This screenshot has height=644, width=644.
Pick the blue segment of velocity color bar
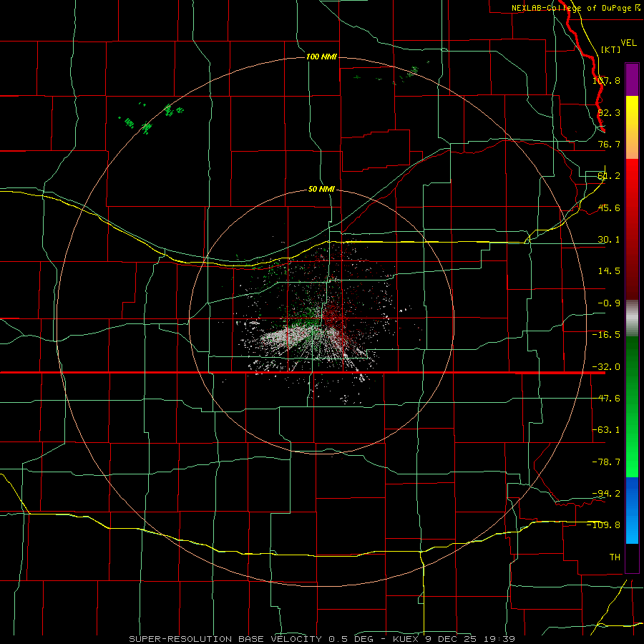pyautogui.click(x=632, y=510)
